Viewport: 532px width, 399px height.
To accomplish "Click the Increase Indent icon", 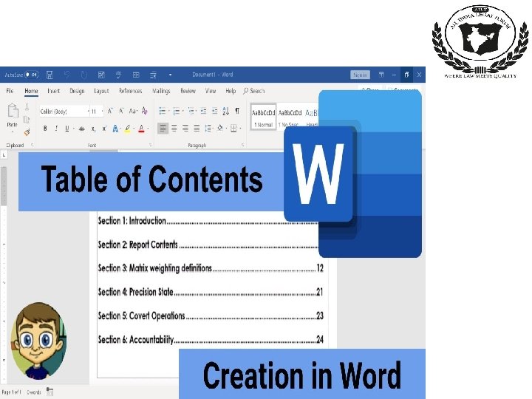I will pyautogui.click(x=215, y=111).
